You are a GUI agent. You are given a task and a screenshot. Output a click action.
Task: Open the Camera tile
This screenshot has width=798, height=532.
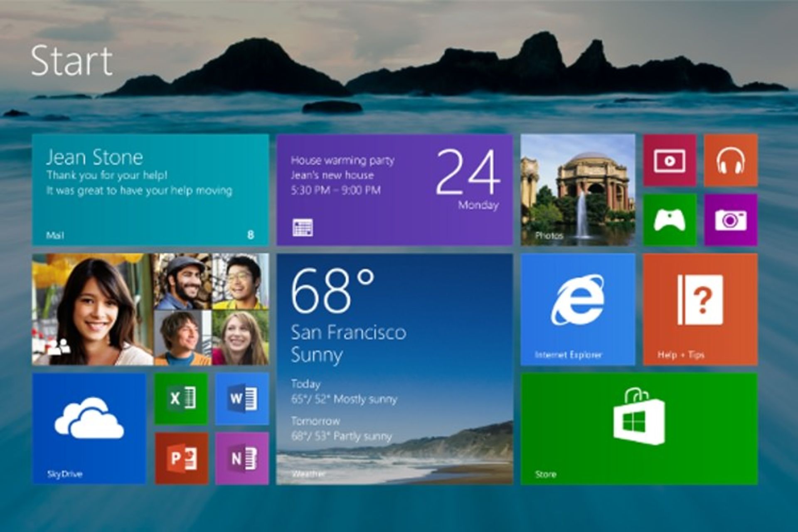[x=731, y=220]
